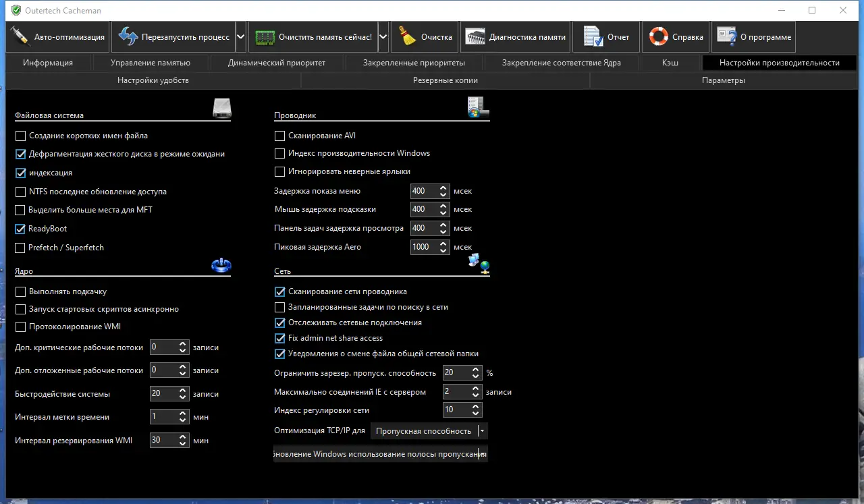This screenshot has width=864, height=504.
Task: Enable Prefetch / Superfetch checkbox
Action: [20, 248]
